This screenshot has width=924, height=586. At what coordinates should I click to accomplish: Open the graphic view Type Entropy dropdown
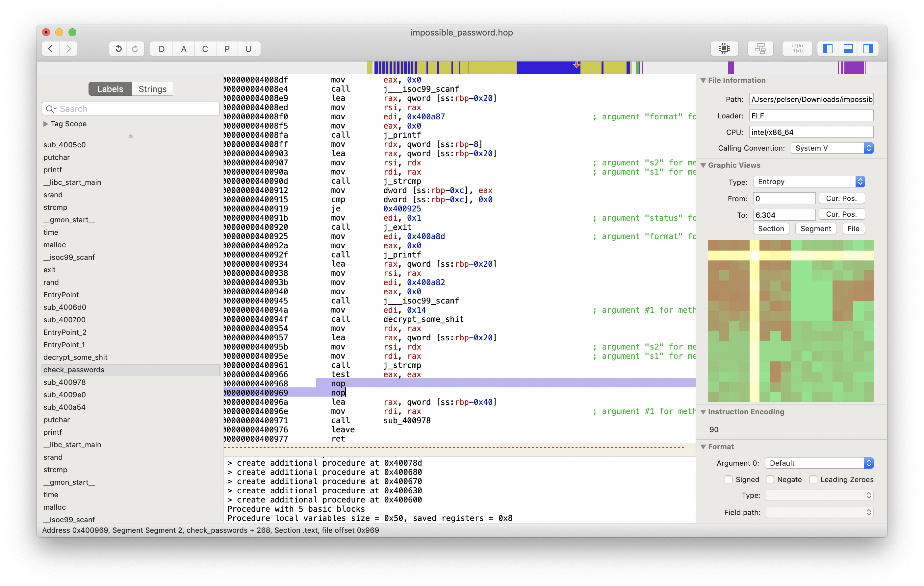(808, 182)
